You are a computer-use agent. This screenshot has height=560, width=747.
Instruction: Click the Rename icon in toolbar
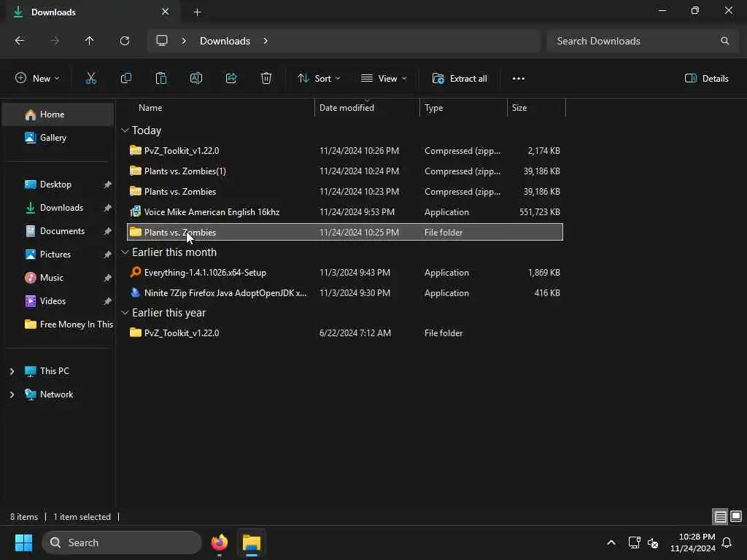(196, 79)
